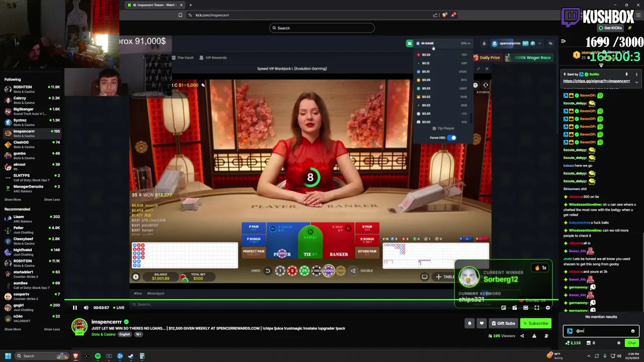Bookmark page icon in address bar
The image size is (644, 362).
[180, 15]
